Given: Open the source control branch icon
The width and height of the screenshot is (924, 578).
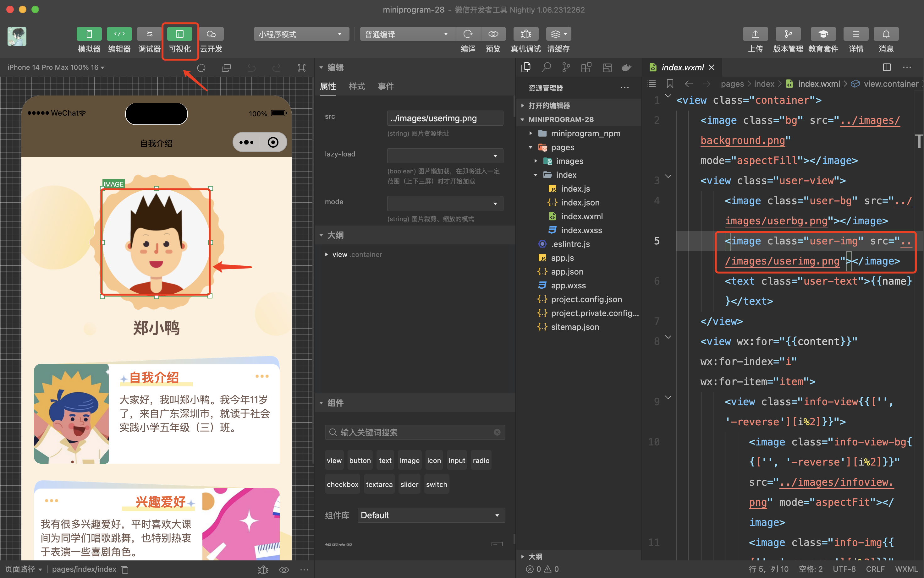Looking at the screenshot, I should coord(566,68).
